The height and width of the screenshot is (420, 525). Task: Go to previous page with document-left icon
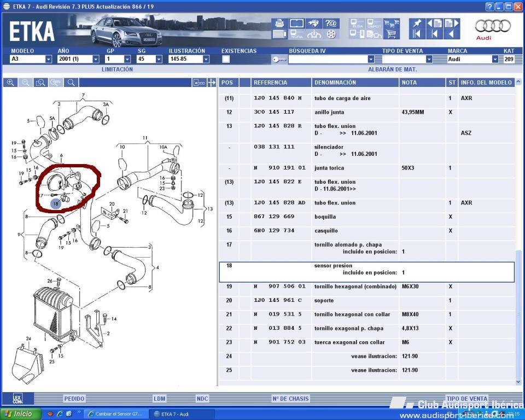coord(435,23)
